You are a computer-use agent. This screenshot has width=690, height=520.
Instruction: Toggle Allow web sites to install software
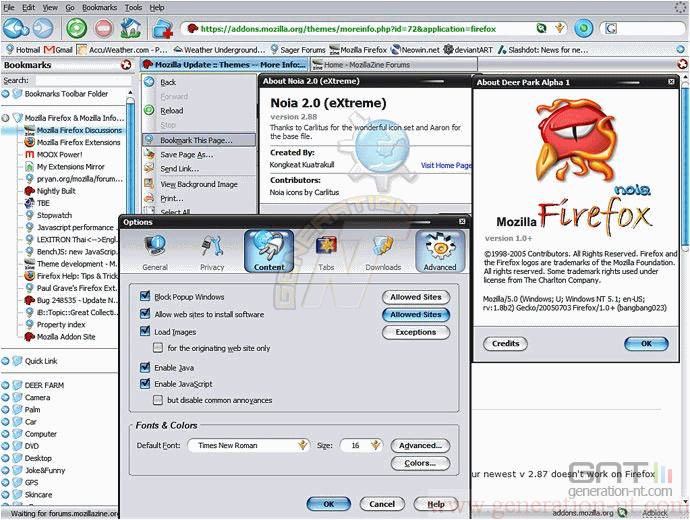coord(145,314)
